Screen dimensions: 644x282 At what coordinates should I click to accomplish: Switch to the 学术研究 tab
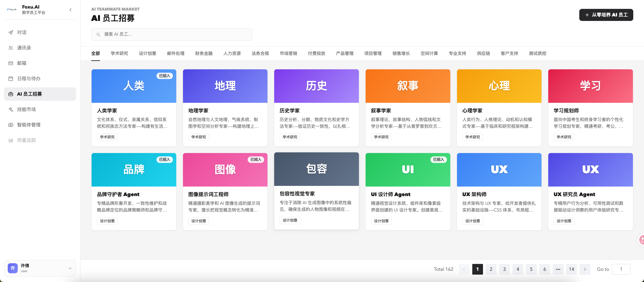click(119, 53)
